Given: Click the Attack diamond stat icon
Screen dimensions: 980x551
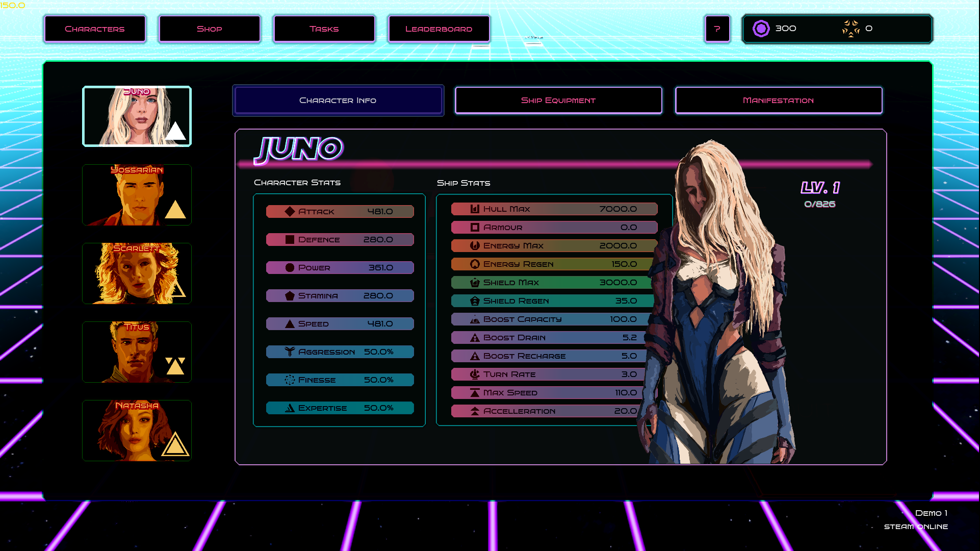Looking at the screenshot, I should [290, 211].
